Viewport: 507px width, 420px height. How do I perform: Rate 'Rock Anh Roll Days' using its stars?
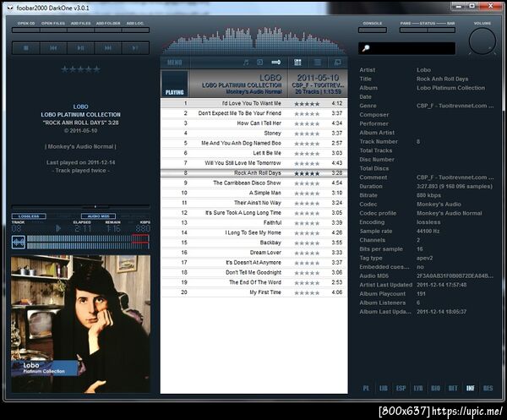click(x=307, y=173)
